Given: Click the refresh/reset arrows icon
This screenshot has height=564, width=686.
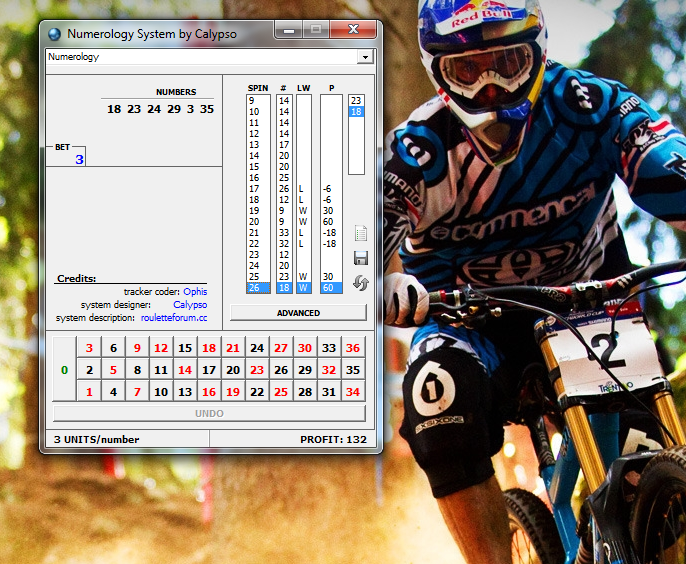Looking at the screenshot, I should [360, 283].
